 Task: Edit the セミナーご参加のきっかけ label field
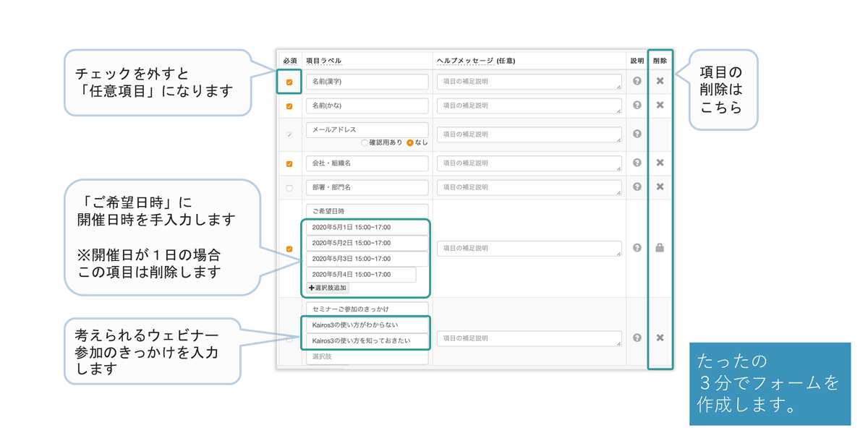click(367, 309)
